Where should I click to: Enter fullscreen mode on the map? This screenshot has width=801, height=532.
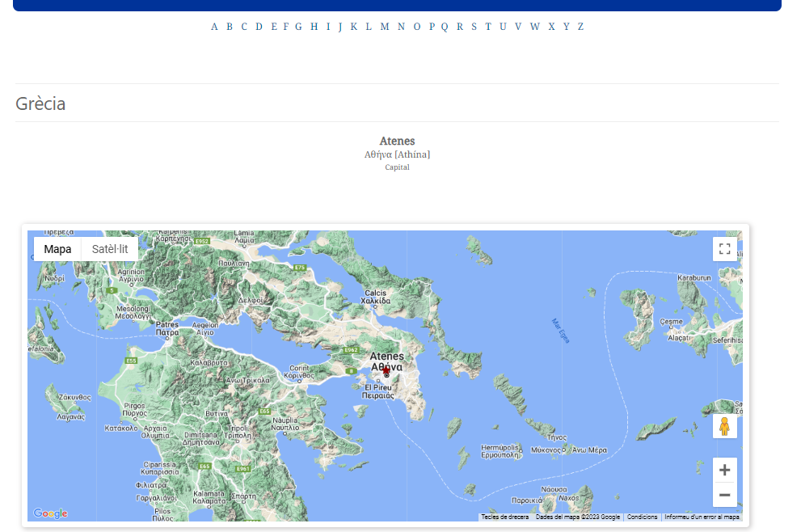(x=724, y=249)
